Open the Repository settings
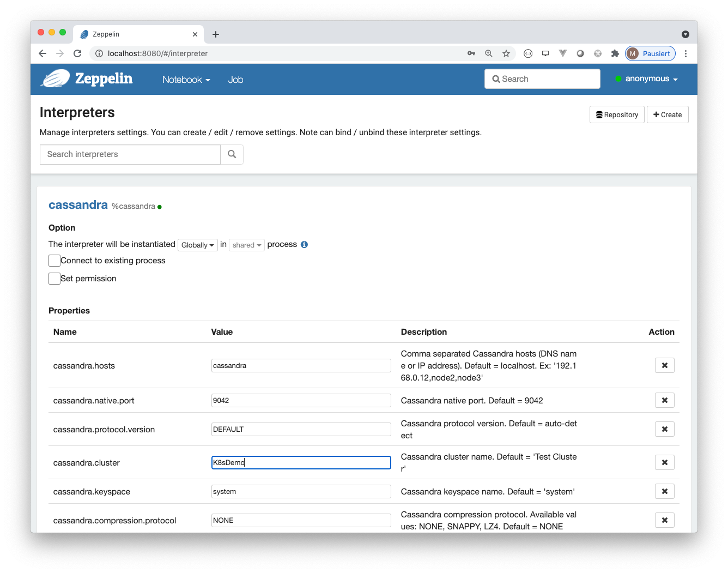 pos(617,114)
